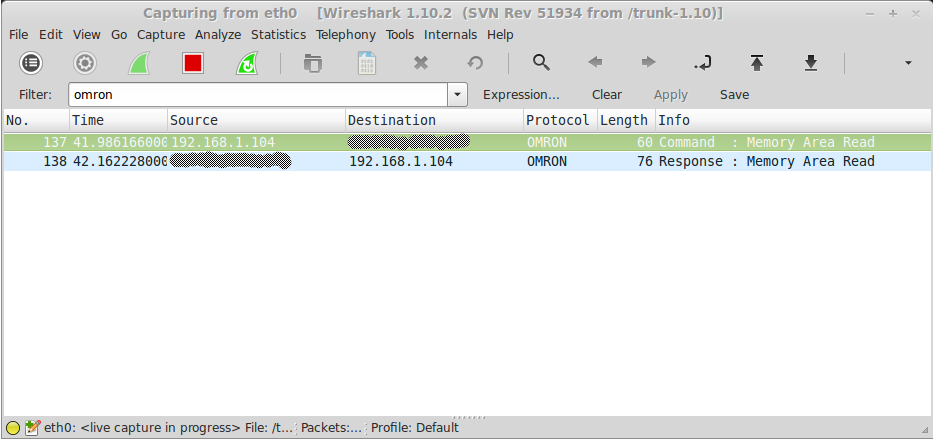Edit capture comments icon in status bar
This screenshot has height=439, width=933.
pyautogui.click(x=32, y=428)
